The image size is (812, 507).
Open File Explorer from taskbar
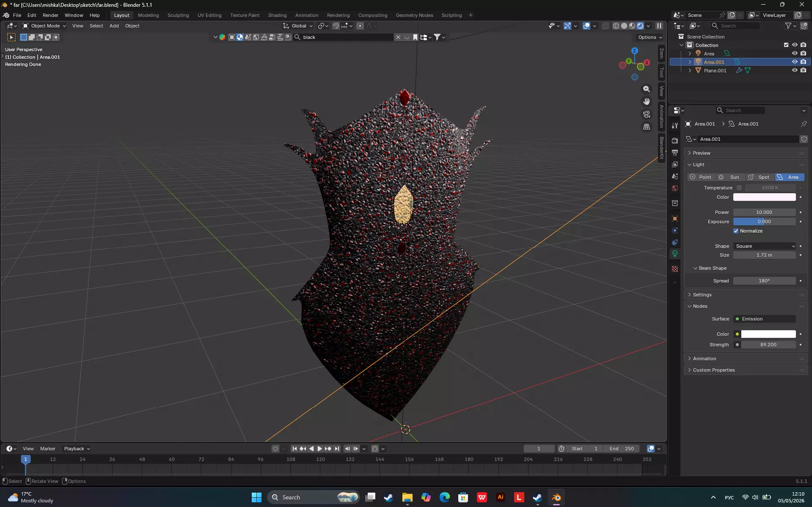[407, 497]
